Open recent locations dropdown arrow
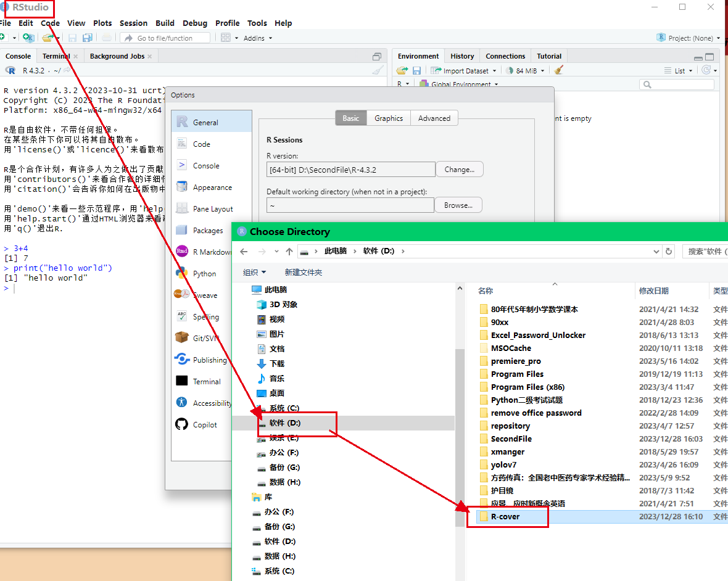The image size is (728, 581). pyautogui.click(x=276, y=251)
